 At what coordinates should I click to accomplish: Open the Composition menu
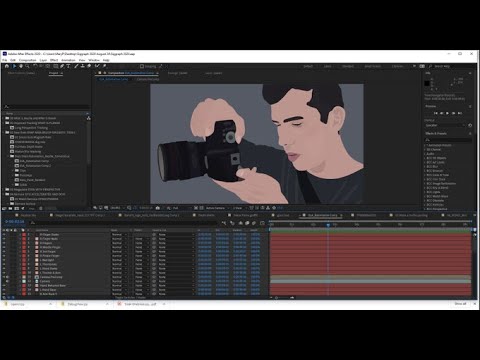27,60
